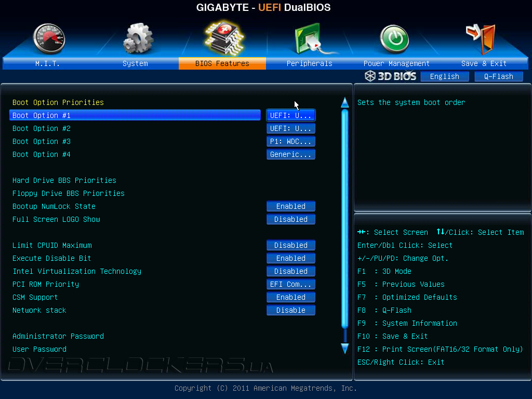Open the Power Management tab

click(x=396, y=63)
